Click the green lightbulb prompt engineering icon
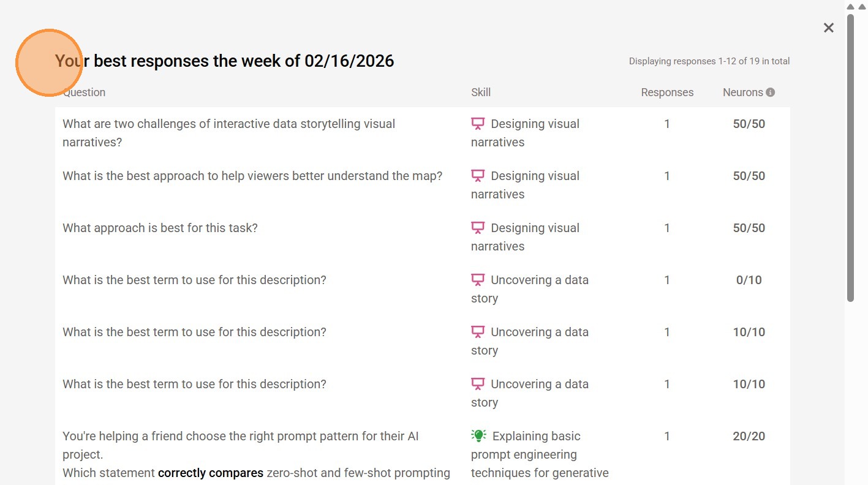Image resolution: width=868 pixels, height=485 pixels. pos(478,435)
